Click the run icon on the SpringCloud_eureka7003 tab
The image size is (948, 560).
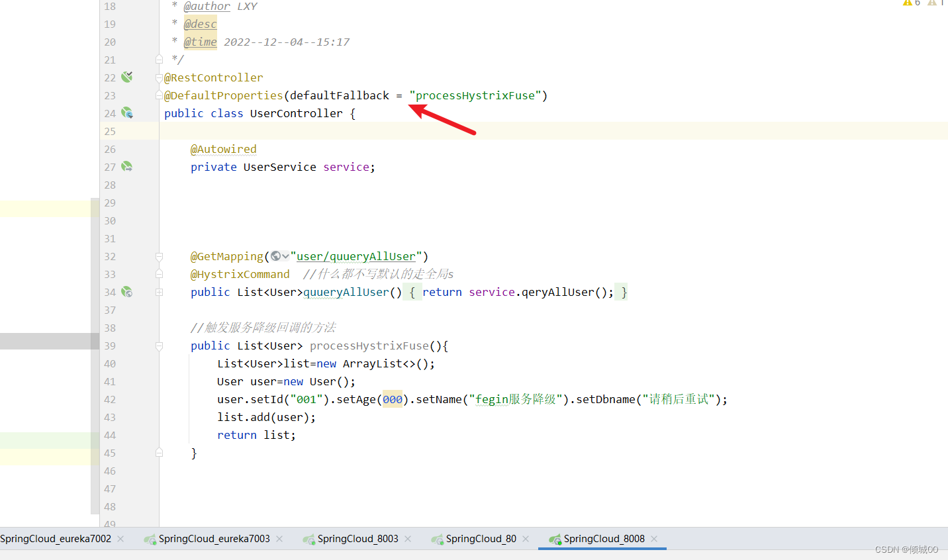pos(150,539)
